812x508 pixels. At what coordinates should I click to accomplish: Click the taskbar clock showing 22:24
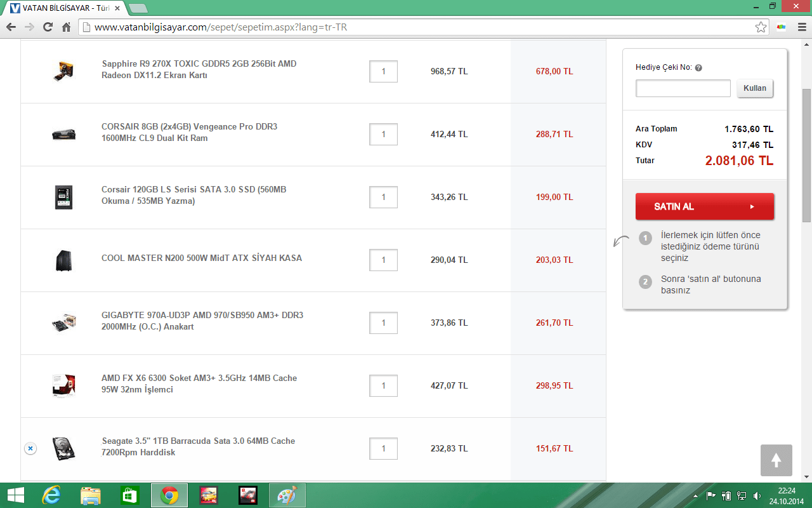[x=787, y=495]
